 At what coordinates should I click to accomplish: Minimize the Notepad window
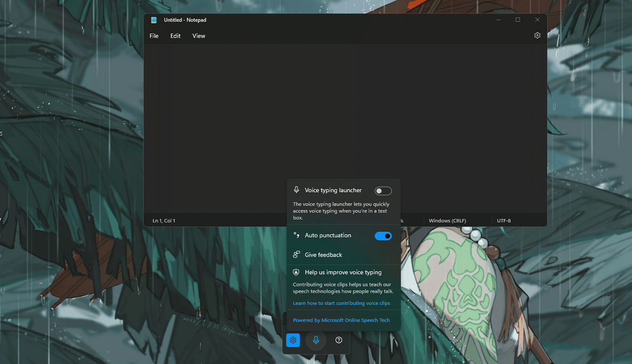(498, 19)
